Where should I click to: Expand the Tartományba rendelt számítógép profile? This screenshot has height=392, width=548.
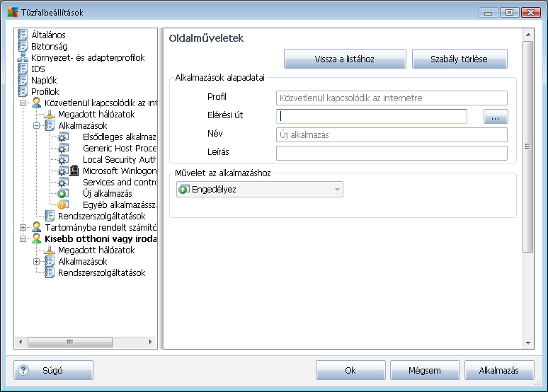pos(23,227)
